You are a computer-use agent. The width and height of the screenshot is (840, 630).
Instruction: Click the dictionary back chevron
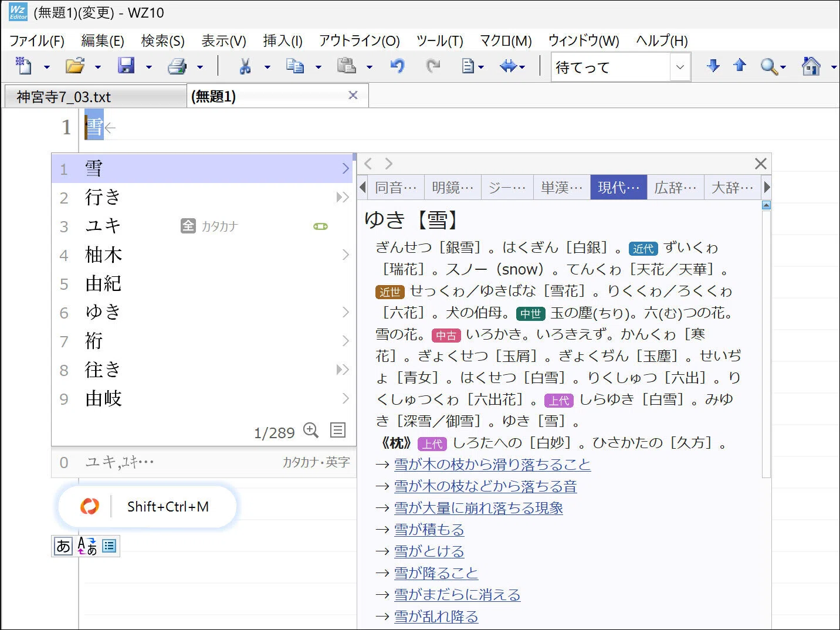[368, 163]
